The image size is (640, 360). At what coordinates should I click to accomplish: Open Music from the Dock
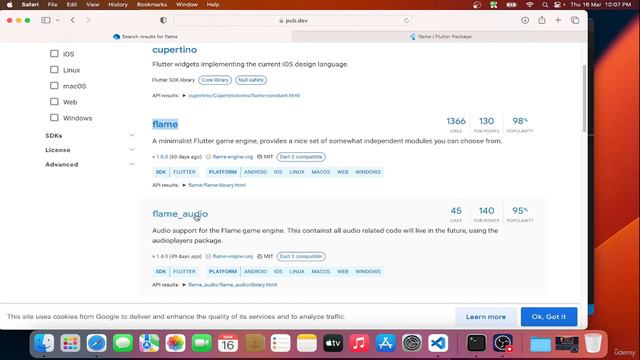pyautogui.click(x=359, y=343)
